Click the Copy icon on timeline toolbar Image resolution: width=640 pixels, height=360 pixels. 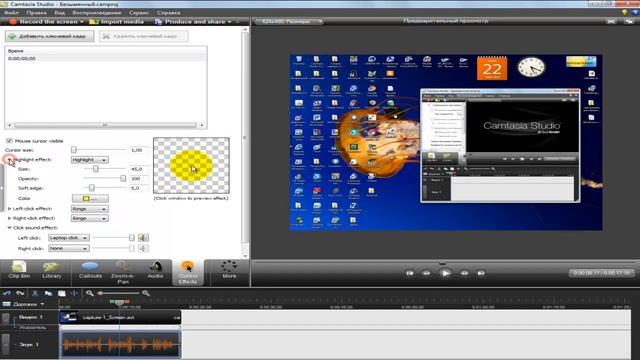(x=48, y=293)
